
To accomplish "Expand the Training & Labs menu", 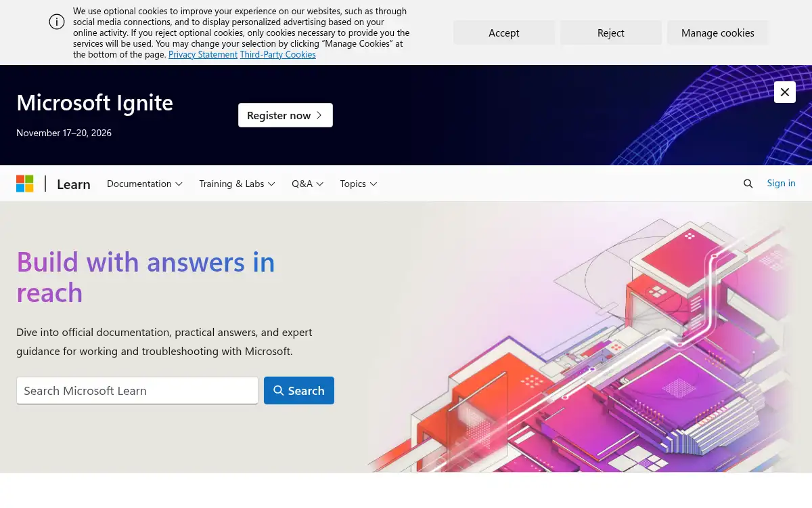I will [x=237, y=184].
